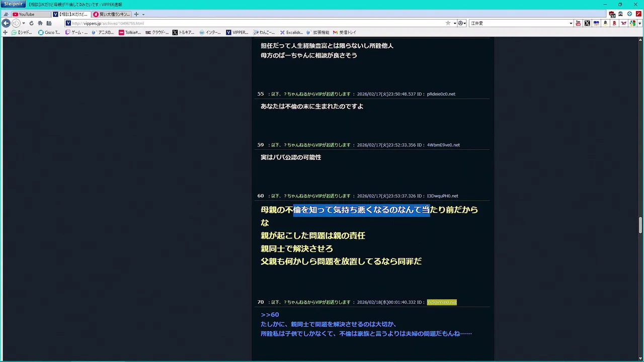Viewport: 644px width, 362px height.
Task: Search with the Google engine icon
Action: pyautogui.click(x=632, y=23)
